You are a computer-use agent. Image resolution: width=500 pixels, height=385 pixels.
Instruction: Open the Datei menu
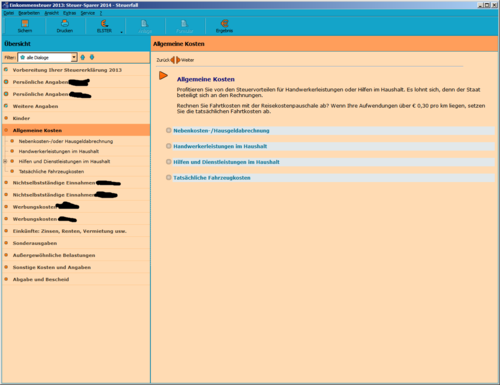pyautogui.click(x=9, y=13)
